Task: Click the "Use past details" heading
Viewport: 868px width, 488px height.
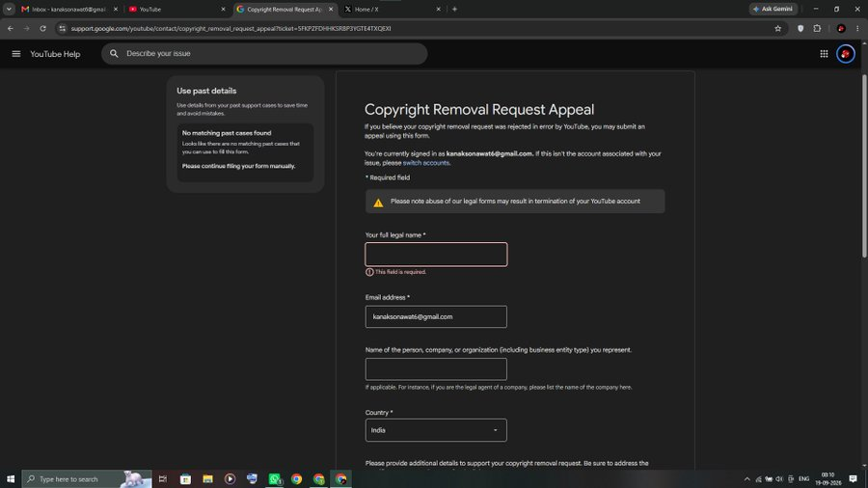Action: click(x=206, y=91)
